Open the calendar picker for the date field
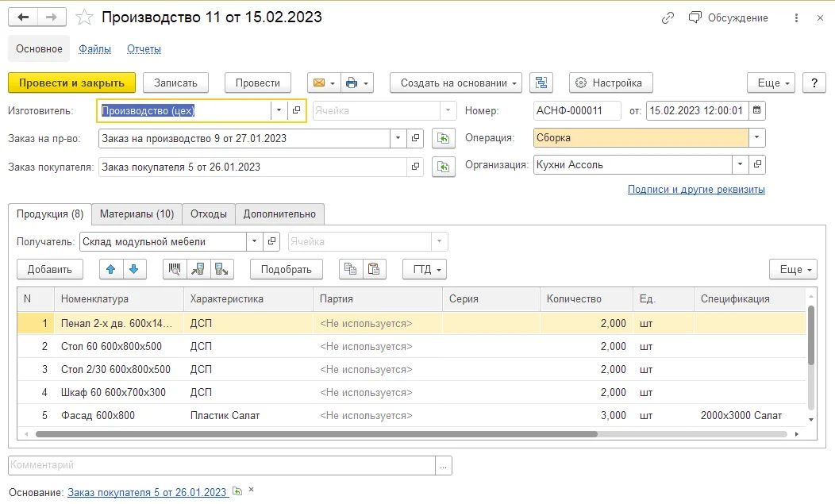 [756, 111]
